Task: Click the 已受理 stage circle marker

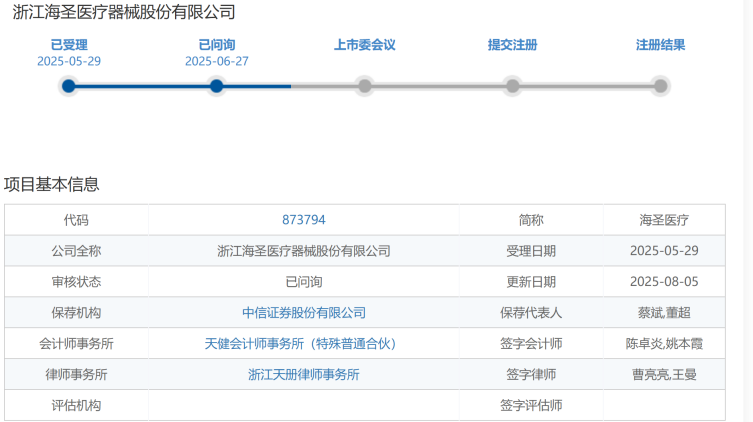Action: pos(69,86)
